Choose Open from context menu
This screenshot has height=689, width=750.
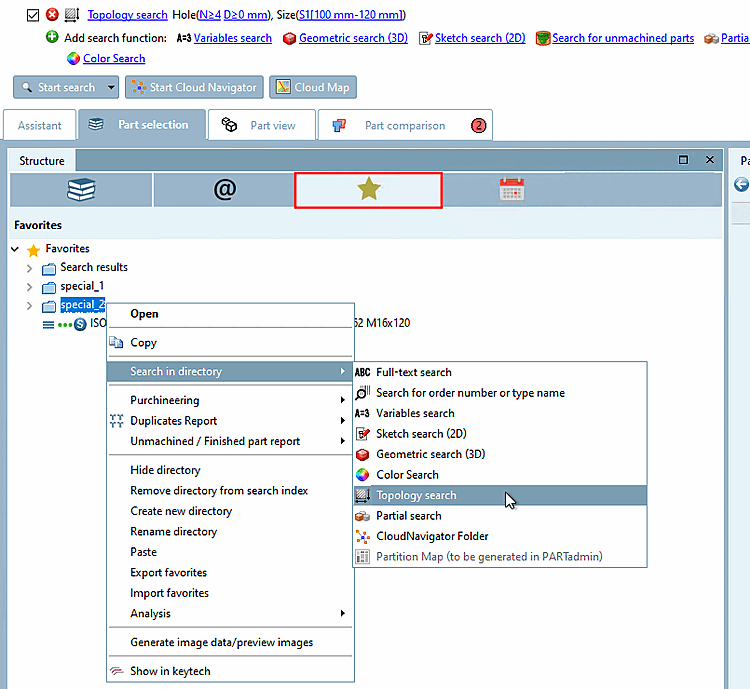click(230, 314)
